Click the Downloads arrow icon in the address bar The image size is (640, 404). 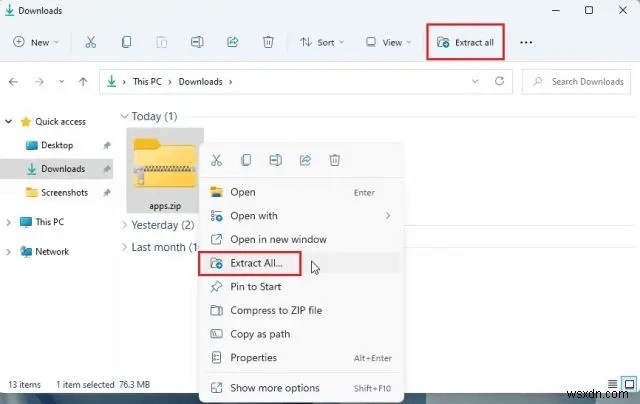coord(111,82)
